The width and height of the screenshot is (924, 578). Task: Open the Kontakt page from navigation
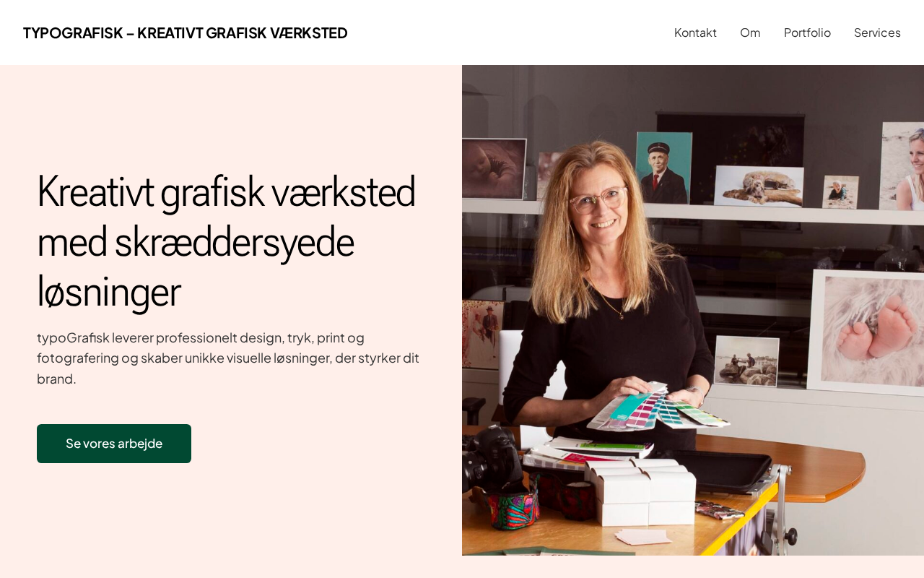695,33
